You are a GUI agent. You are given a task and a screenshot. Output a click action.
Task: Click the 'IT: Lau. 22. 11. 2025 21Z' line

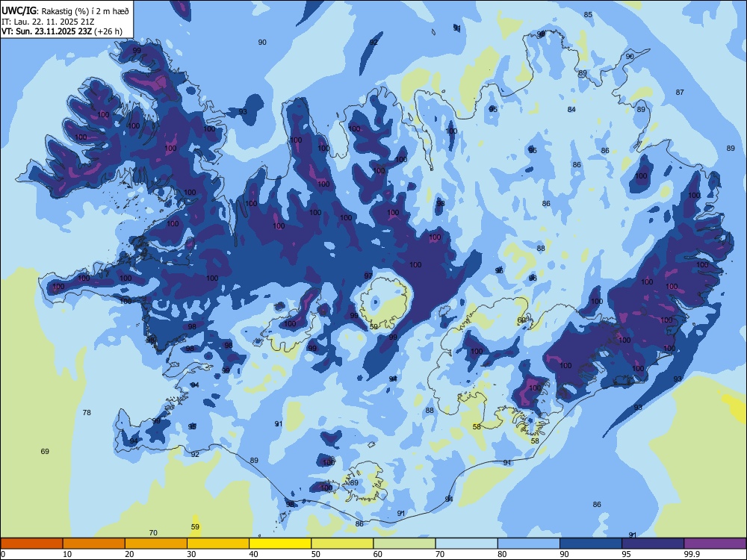click(48, 22)
